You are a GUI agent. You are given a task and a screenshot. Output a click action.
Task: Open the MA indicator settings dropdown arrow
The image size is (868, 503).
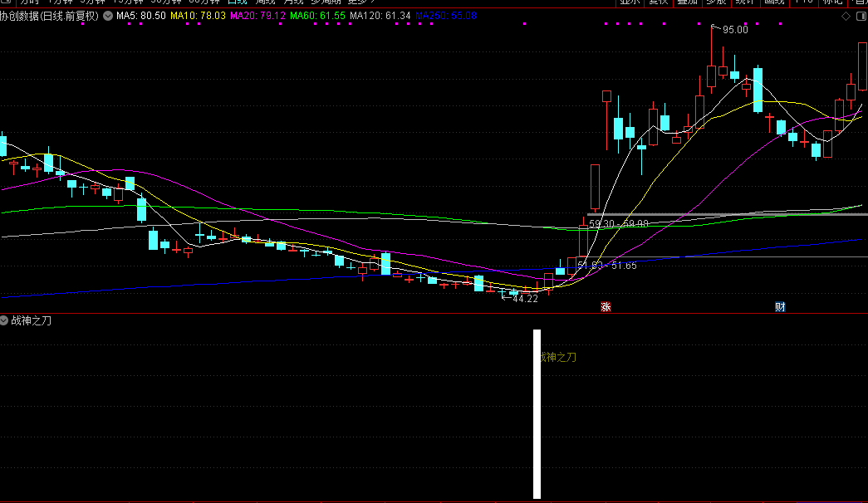coord(108,16)
